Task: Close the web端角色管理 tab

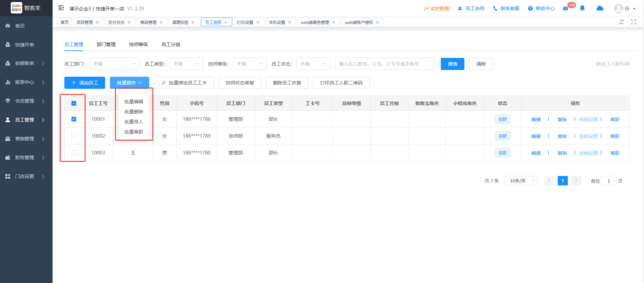Action: click(334, 22)
